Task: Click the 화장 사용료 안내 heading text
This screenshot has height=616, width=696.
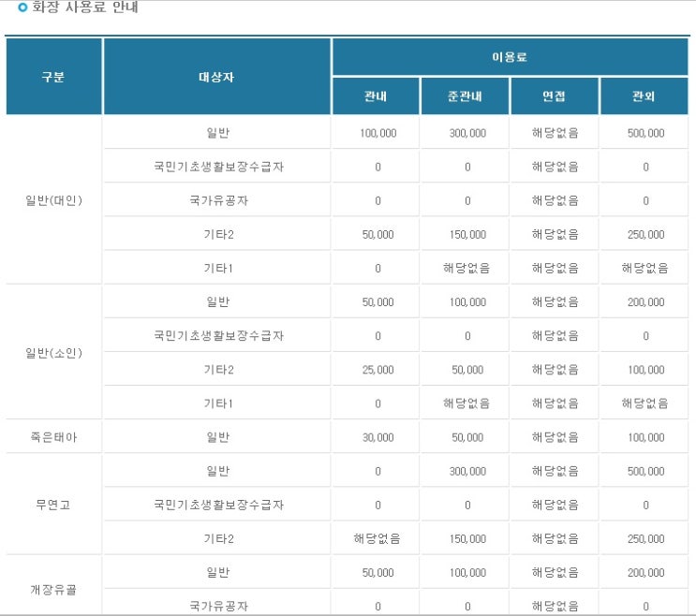Action: pyautogui.click(x=85, y=7)
